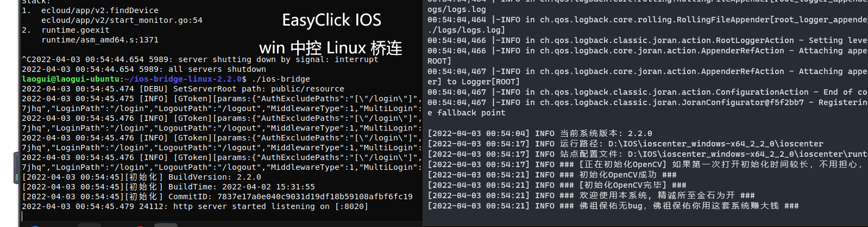
Task: Select the "JoranConfigurator@f5f2bb7" log line
Action: coord(647,102)
